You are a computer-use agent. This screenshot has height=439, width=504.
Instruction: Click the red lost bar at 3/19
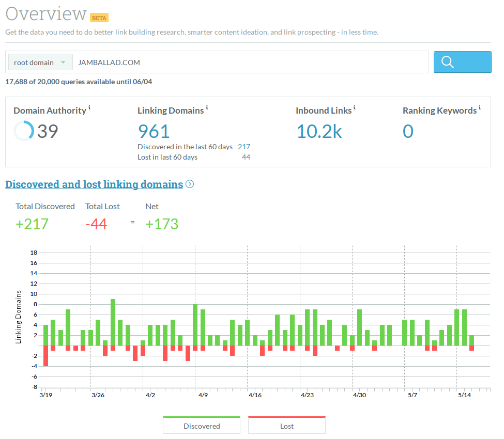tap(45, 356)
